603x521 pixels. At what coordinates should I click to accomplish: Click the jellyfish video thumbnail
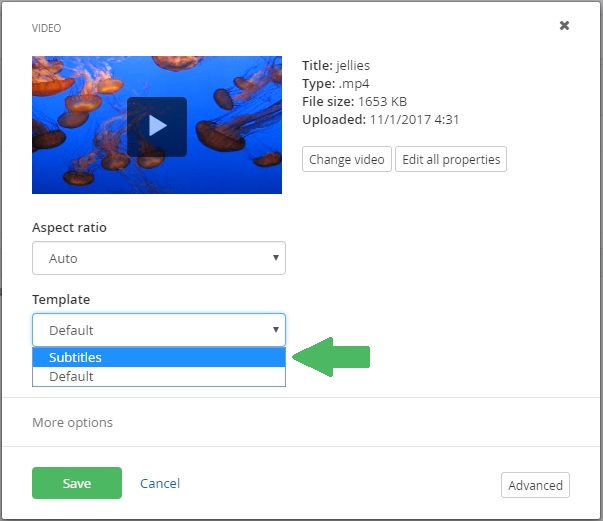tap(157, 125)
